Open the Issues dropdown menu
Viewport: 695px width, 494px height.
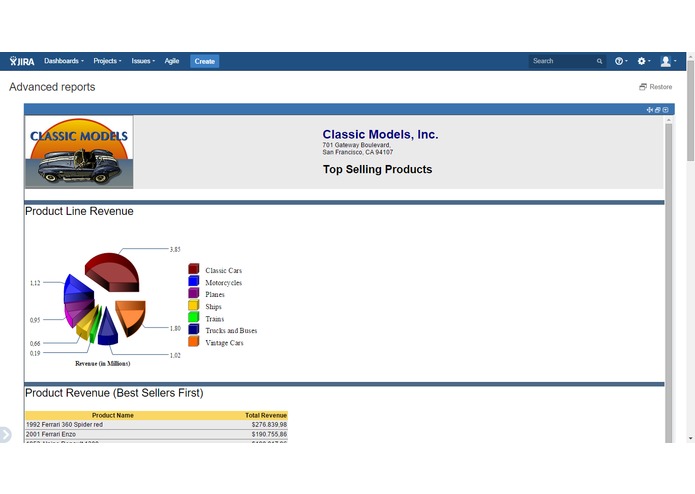pos(143,61)
